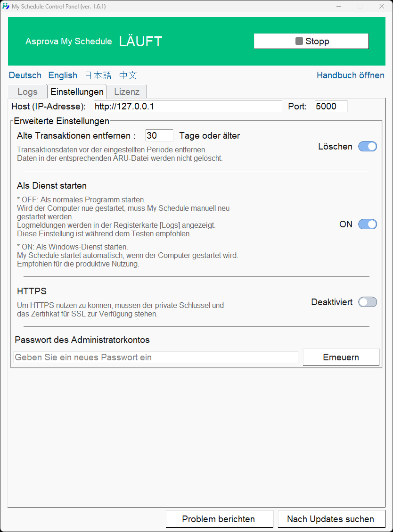Switch language to Deutsch
Viewport: 393px width, 532px height.
click(25, 75)
